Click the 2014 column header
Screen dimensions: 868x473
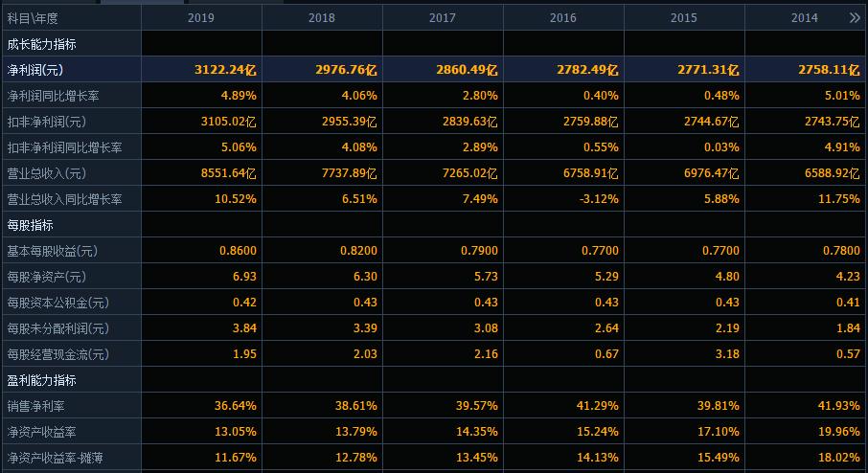tap(804, 18)
